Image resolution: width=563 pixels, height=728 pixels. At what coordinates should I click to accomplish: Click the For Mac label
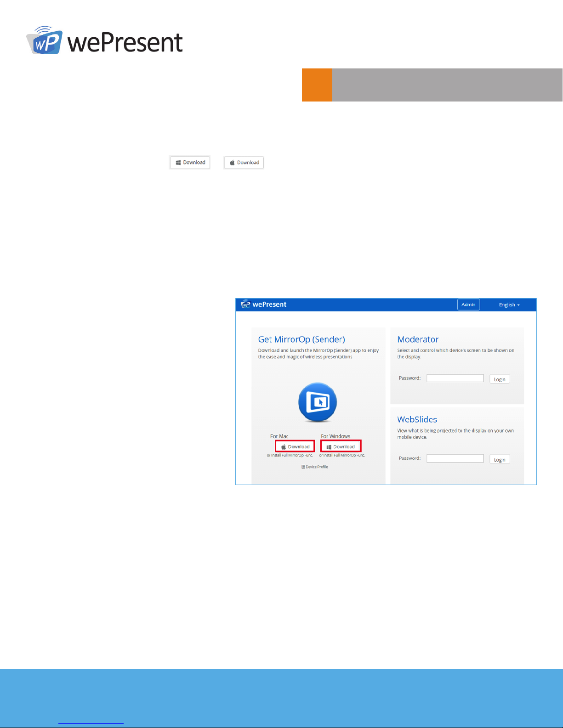click(279, 436)
